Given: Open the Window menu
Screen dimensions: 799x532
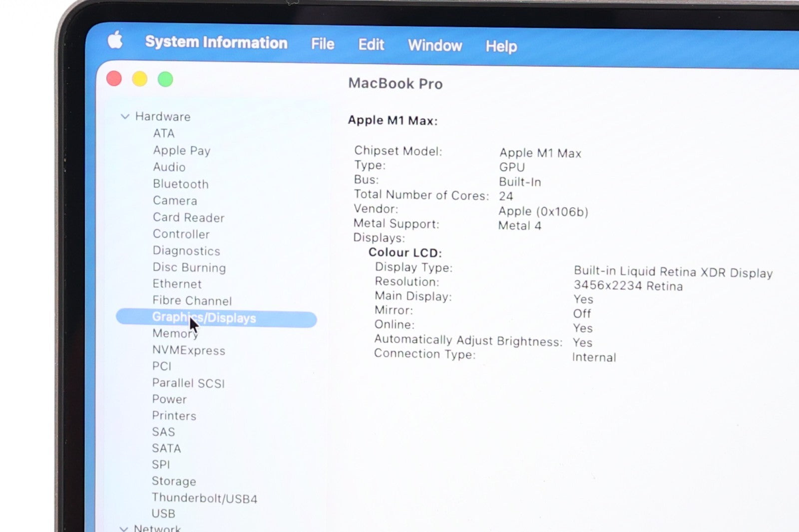Looking at the screenshot, I should click(x=435, y=45).
